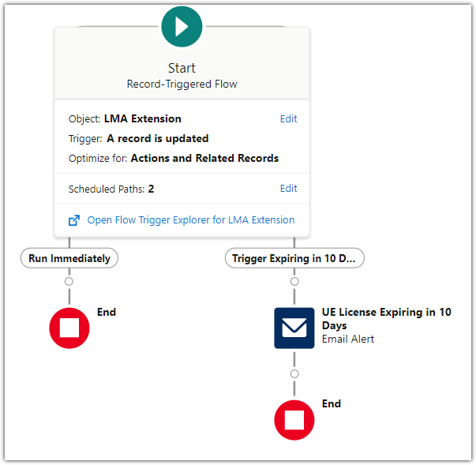Image resolution: width=476 pixels, height=465 pixels.
Task: Click the external link icon beside Open Flow Trigger Explorer
Action: [x=74, y=220]
